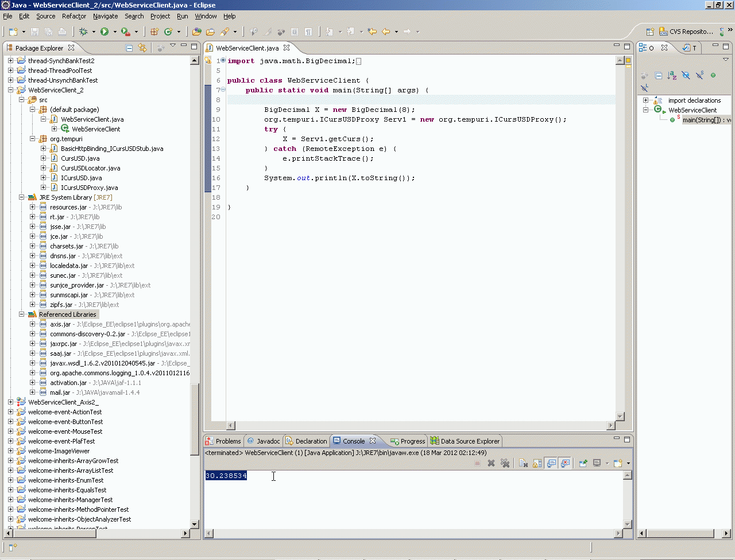The image size is (735, 560).
Task: Toggle Hide Static Members in Outline
Action: 699,75
